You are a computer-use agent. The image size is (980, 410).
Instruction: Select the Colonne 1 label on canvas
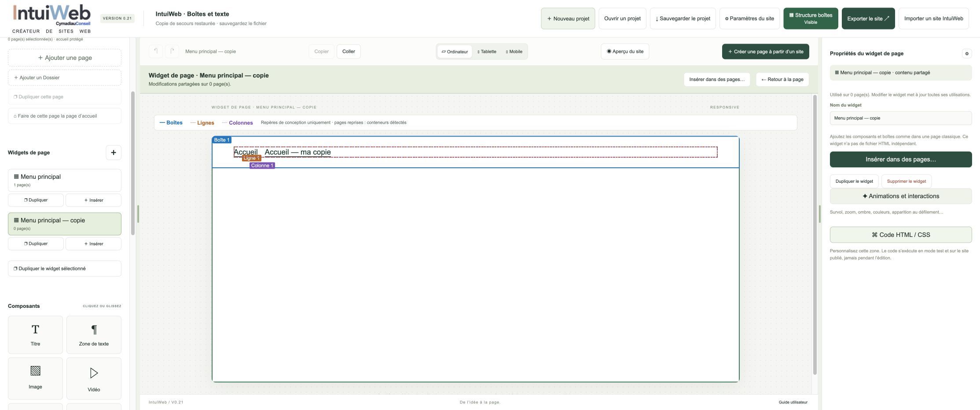(x=262, y=166)
